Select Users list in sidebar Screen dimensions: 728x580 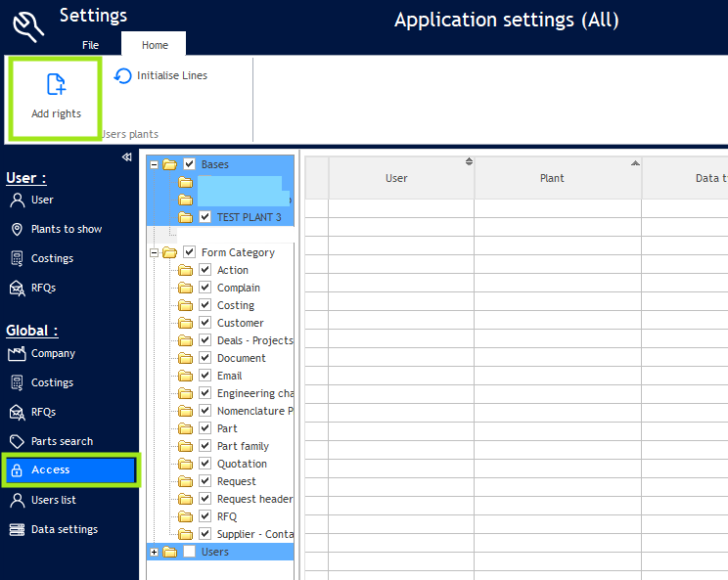click(x=53, y=500)
